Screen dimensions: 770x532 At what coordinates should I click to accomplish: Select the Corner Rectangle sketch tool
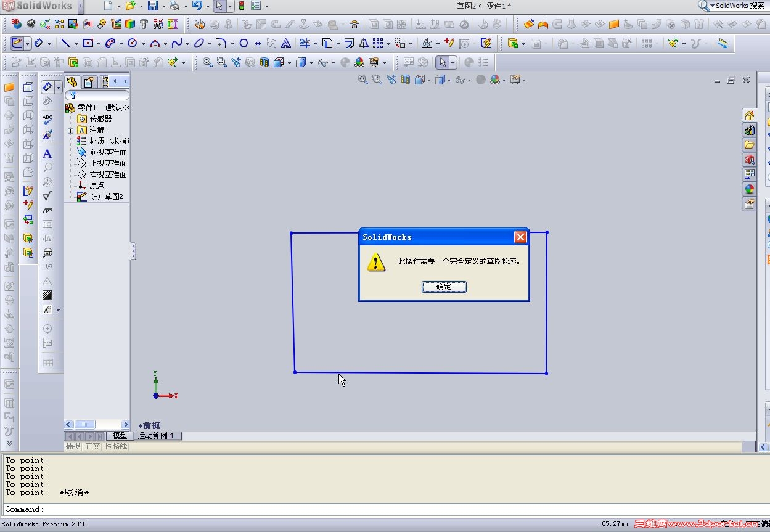(88, 43)
